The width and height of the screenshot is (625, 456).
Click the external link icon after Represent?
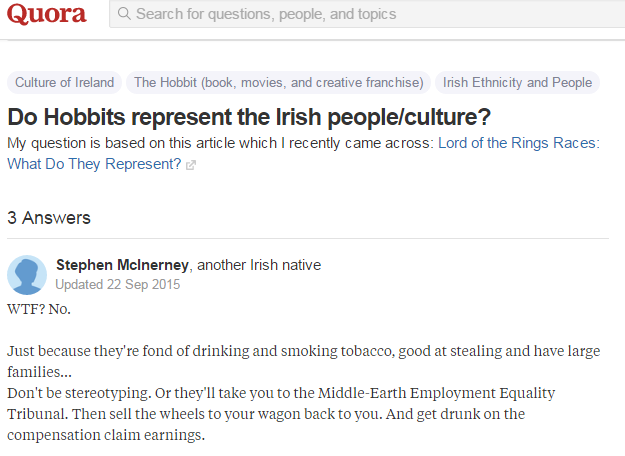191,164
